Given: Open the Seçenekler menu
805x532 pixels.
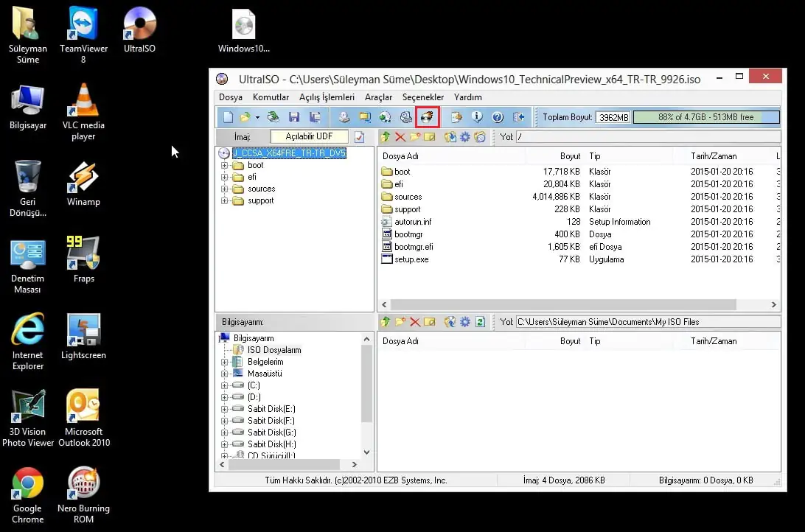Looking at the screenshot, I should click(422, 97).
